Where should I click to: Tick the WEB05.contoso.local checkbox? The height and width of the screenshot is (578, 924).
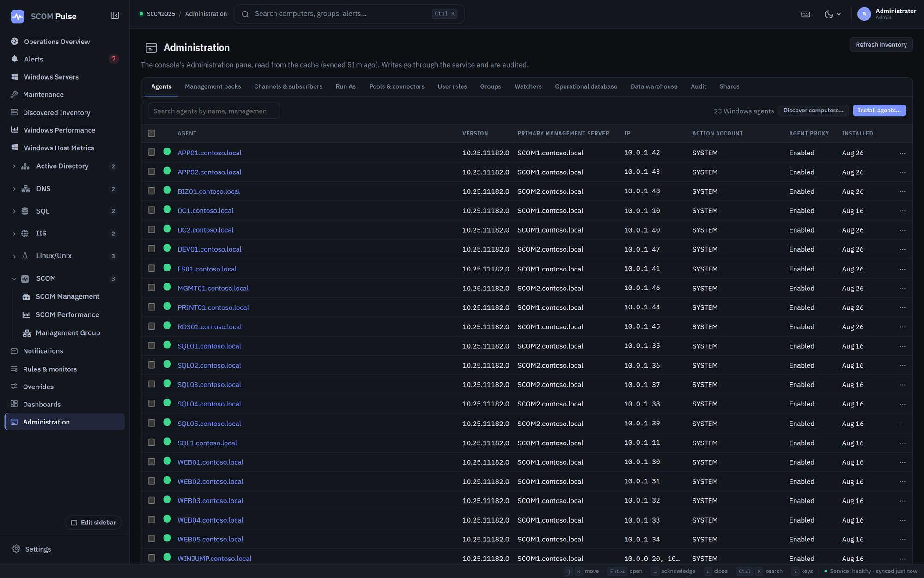[x=152, y=539]
